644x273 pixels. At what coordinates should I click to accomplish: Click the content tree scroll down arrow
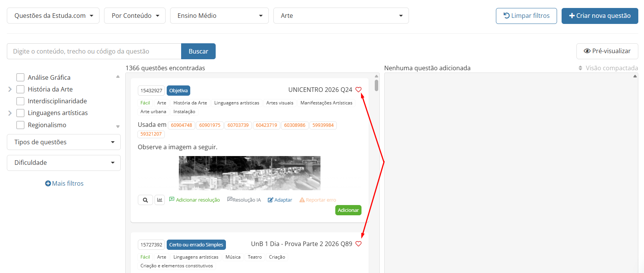(x=118, y=126)
